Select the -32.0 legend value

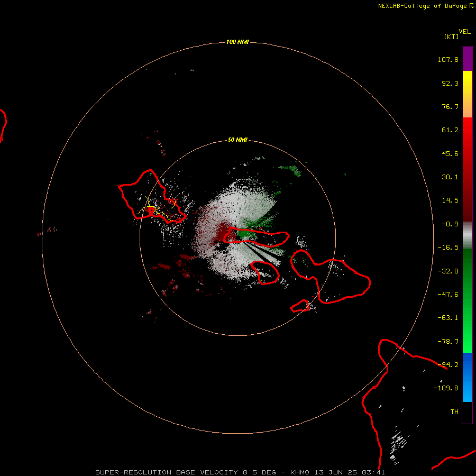point(448,271)
